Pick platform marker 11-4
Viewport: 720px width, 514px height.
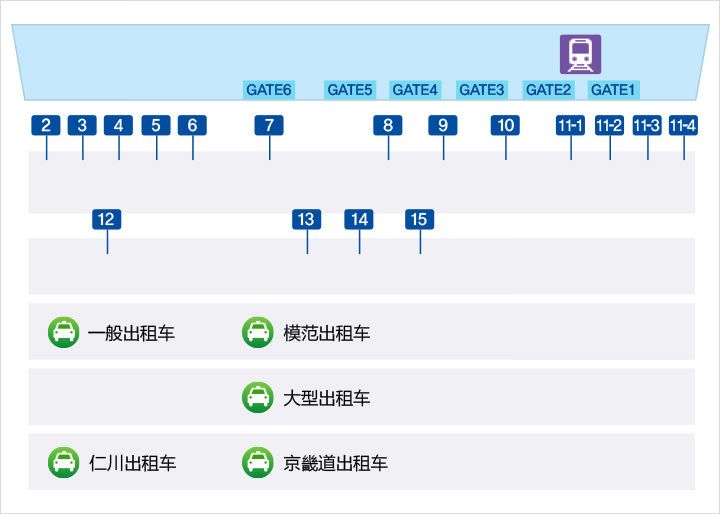click(683, 125)
